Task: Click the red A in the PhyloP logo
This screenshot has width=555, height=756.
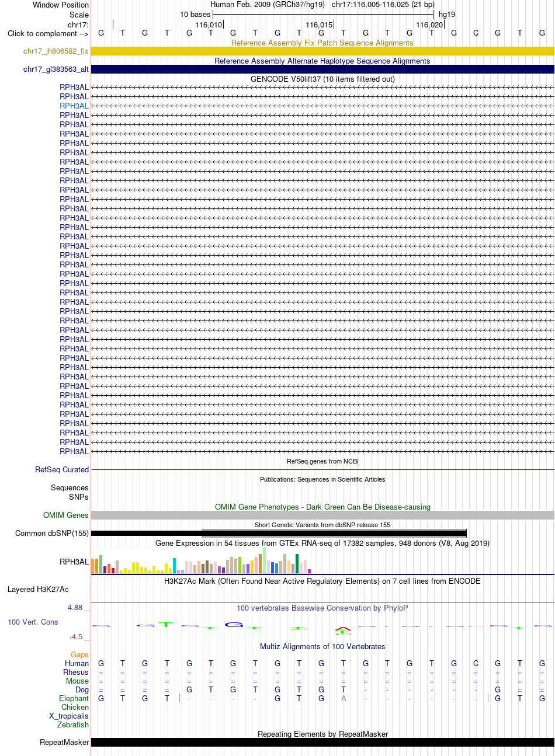Action: point(343,629)
